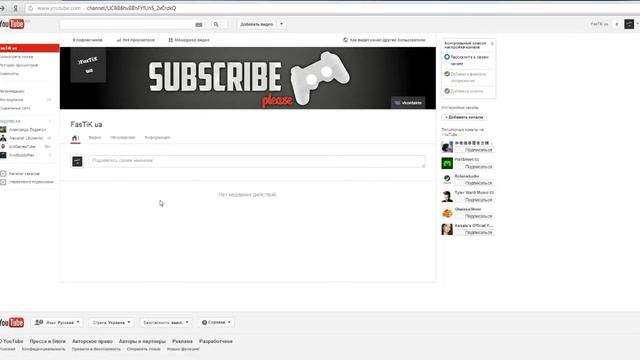
Task: Open the on-screen keyboard icon in search box
Action: [199, 24]
